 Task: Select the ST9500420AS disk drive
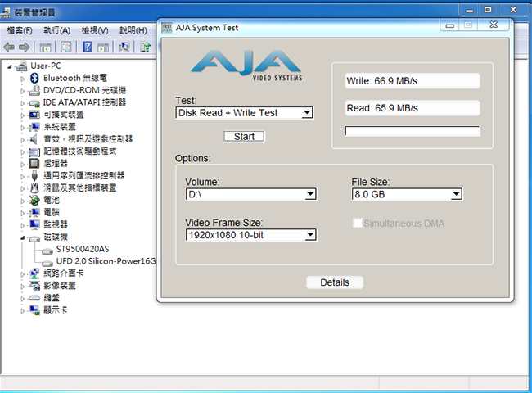click(x=83, y=249)
